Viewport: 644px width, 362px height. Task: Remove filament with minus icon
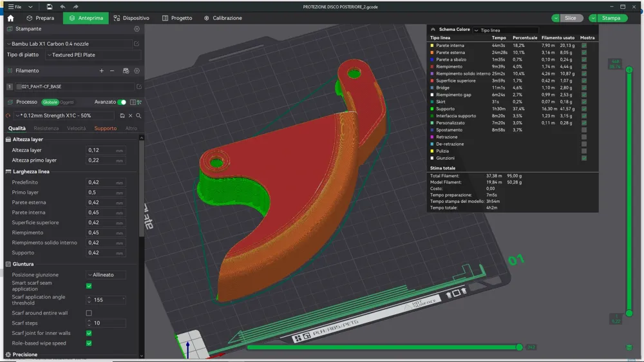(x=112, y=71)
